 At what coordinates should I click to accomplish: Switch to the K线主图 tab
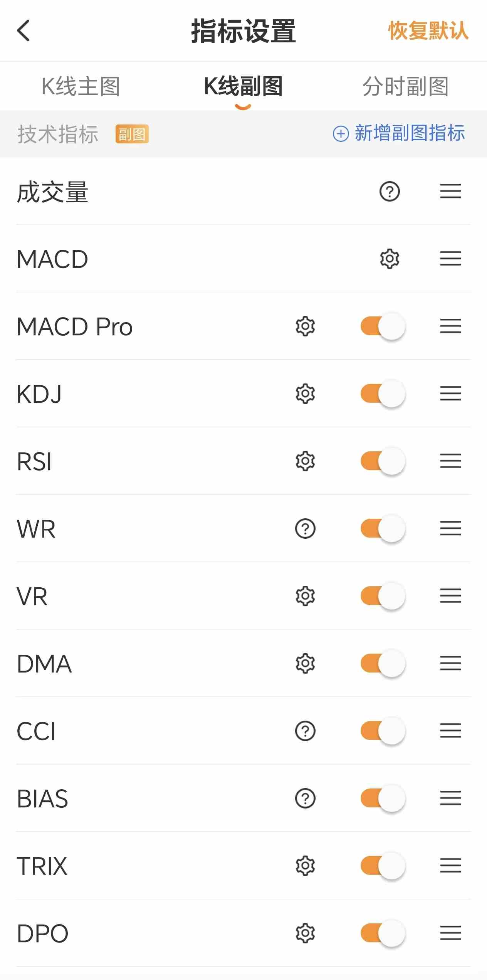coord(81,86)
